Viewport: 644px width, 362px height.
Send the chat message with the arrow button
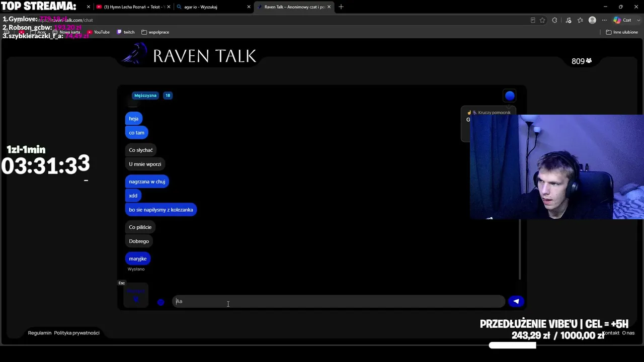click(516, 301)
